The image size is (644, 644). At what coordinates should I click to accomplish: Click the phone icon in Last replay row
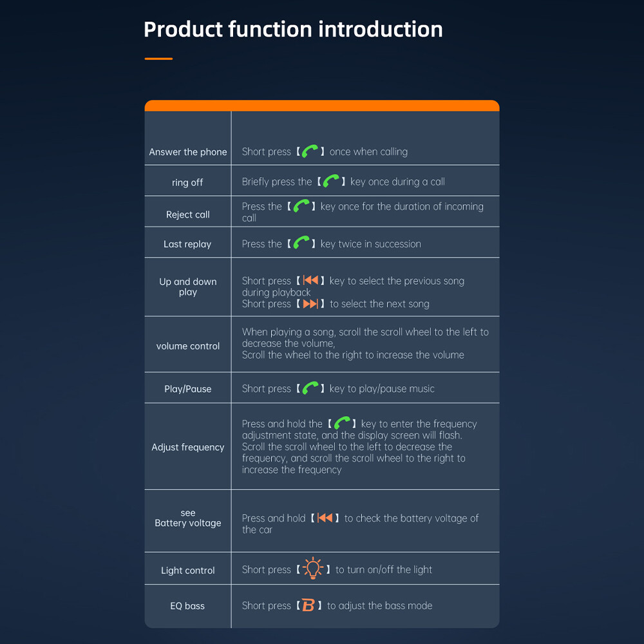(301, 243)
